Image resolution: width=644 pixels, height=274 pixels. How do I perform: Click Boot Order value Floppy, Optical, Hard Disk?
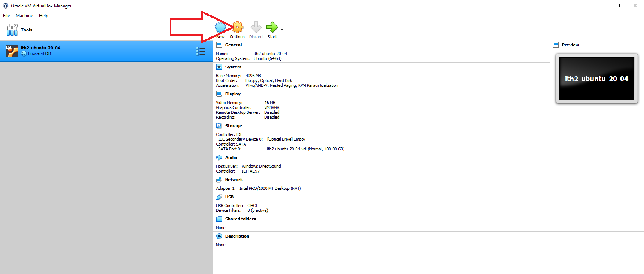pos(269,80)
